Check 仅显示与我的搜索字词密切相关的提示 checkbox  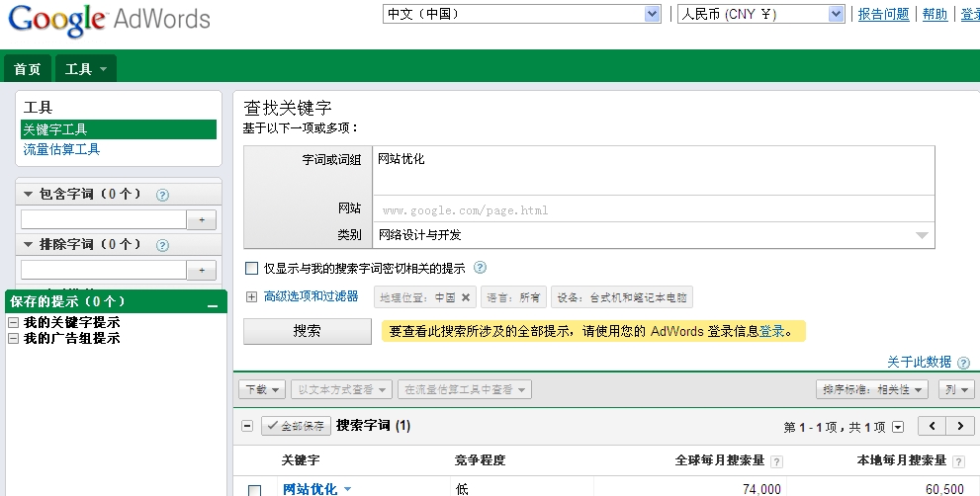[x=251, y=268]
